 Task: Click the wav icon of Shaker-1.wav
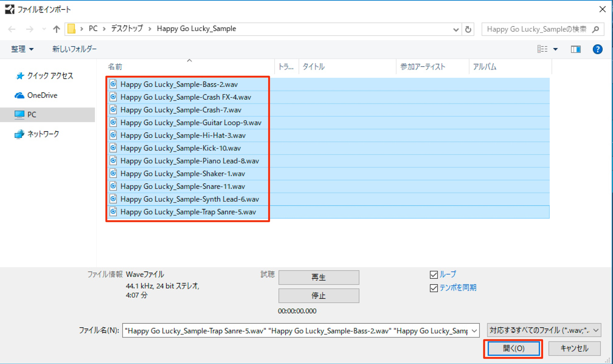113,173
